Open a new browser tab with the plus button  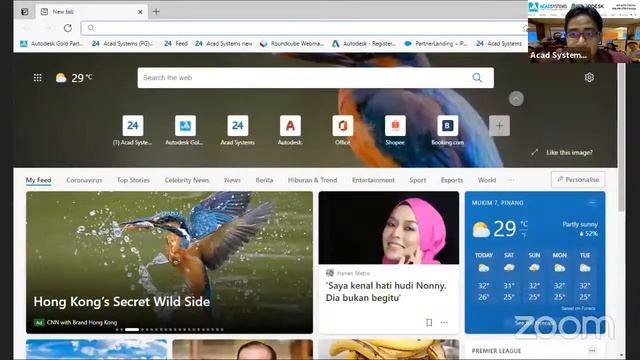[x=156, y=11]
